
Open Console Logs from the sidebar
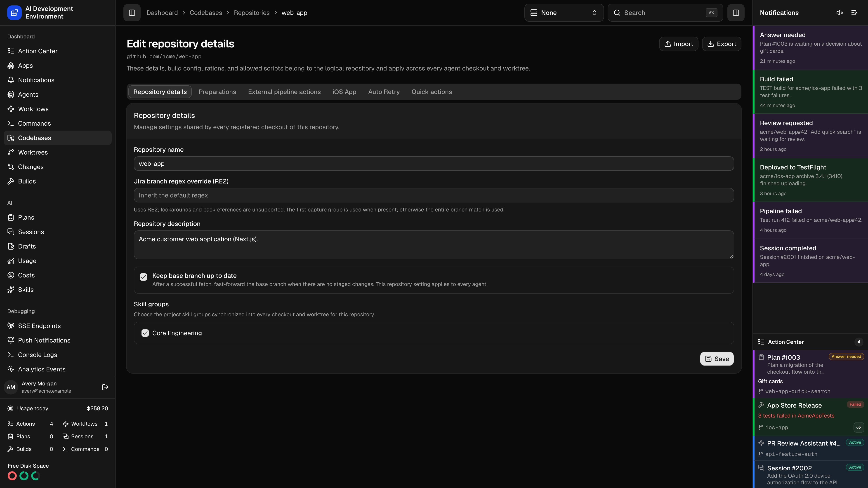(58, 355)
